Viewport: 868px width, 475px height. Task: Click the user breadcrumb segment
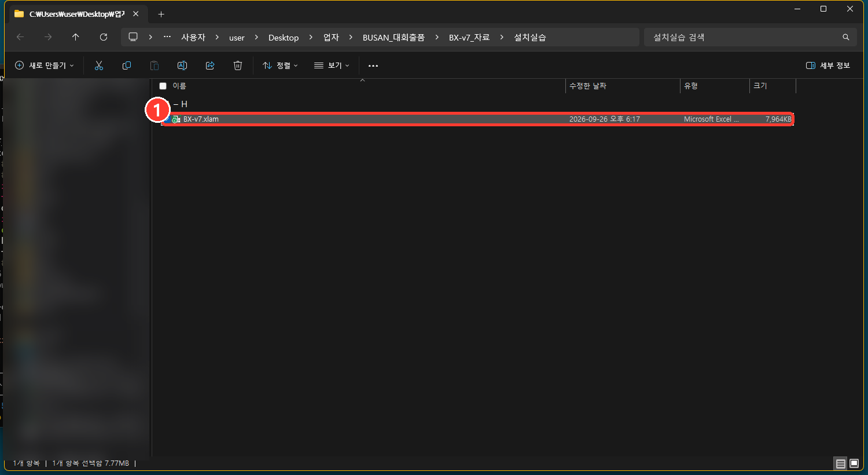pyautogui.click(x=237, y=38)
